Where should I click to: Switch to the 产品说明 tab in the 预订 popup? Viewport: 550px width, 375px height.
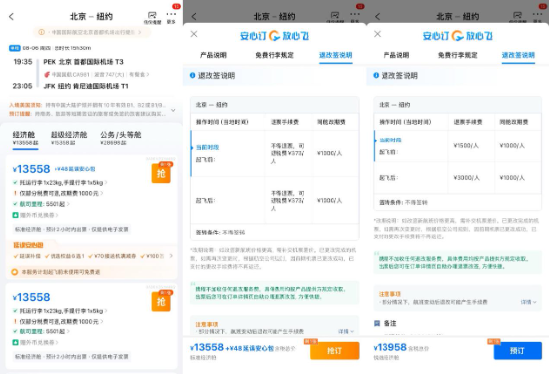pyautogui.click(x=396, y=55)
